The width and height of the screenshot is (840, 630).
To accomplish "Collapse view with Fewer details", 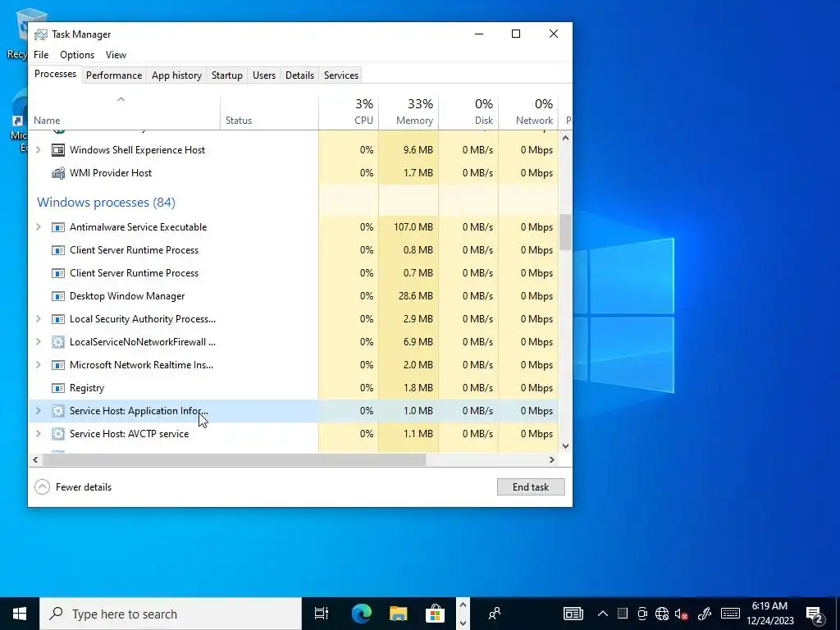I will click(x=73, y=487).
